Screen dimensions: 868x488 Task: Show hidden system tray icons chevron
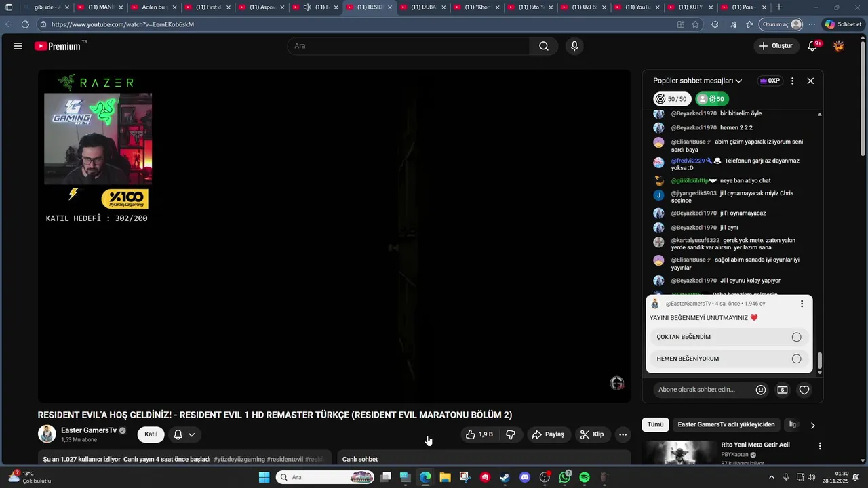[771, 477]
